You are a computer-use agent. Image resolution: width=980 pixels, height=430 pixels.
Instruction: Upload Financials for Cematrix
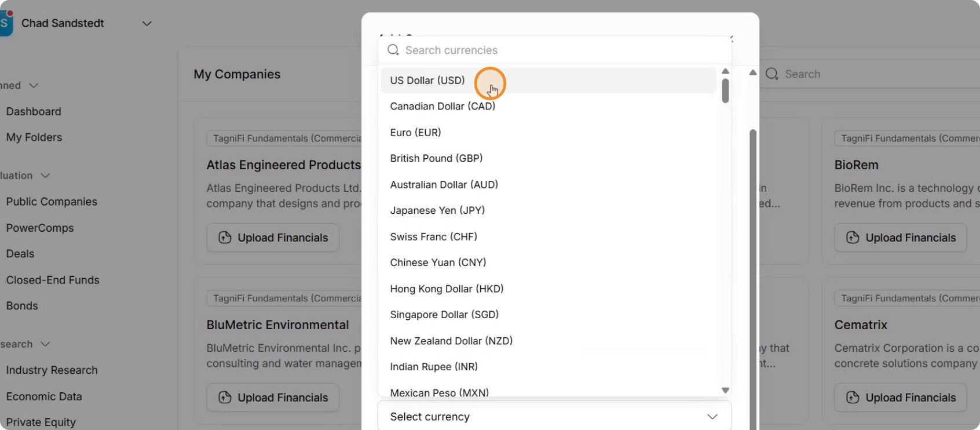[901, 398]
